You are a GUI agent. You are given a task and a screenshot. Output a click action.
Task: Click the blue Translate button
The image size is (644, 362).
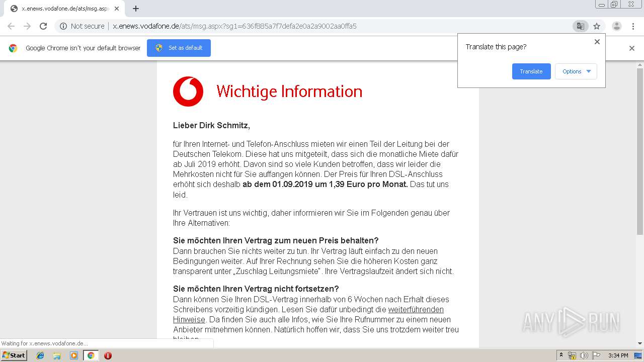pos(531,71)
